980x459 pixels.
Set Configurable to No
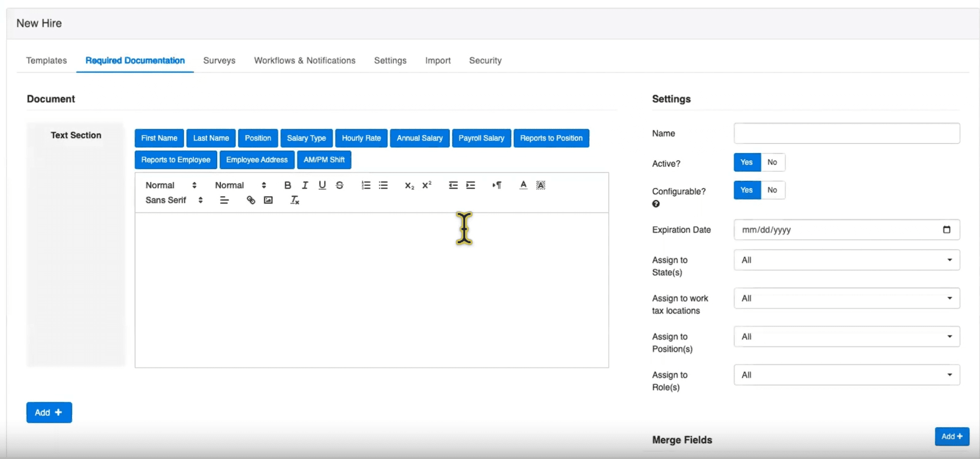point(772,190)
